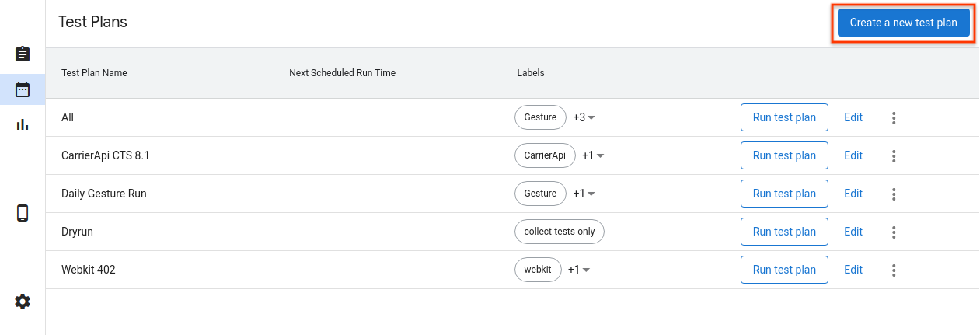The height and width of the screenshot is (335, 980).
Task: Edit the CarrierApi CTS 8.1 plan
Action: [853, 155]
